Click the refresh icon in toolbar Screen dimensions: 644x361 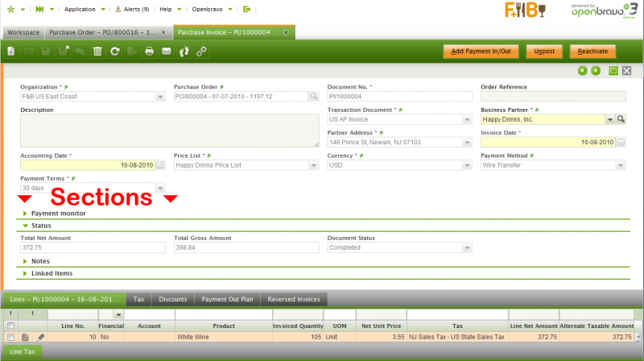point(115,52)
